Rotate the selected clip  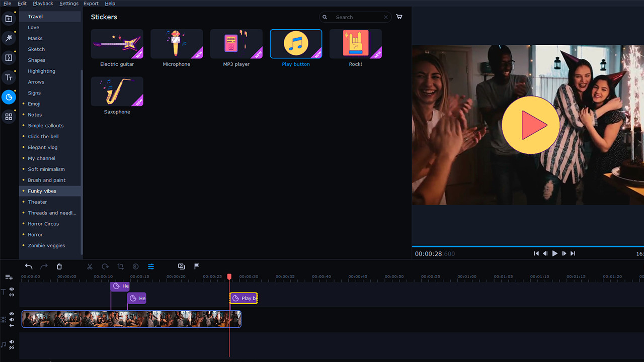(x=105, y=266)
